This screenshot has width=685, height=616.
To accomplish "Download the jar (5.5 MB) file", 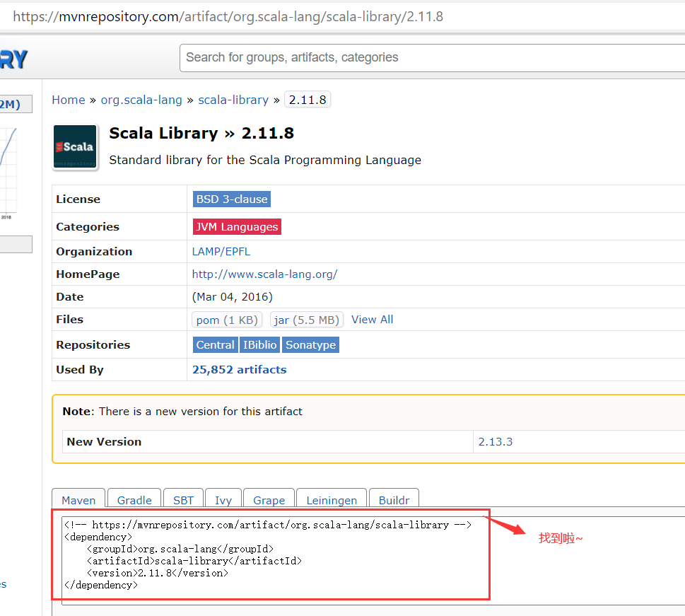I will 307,320.
